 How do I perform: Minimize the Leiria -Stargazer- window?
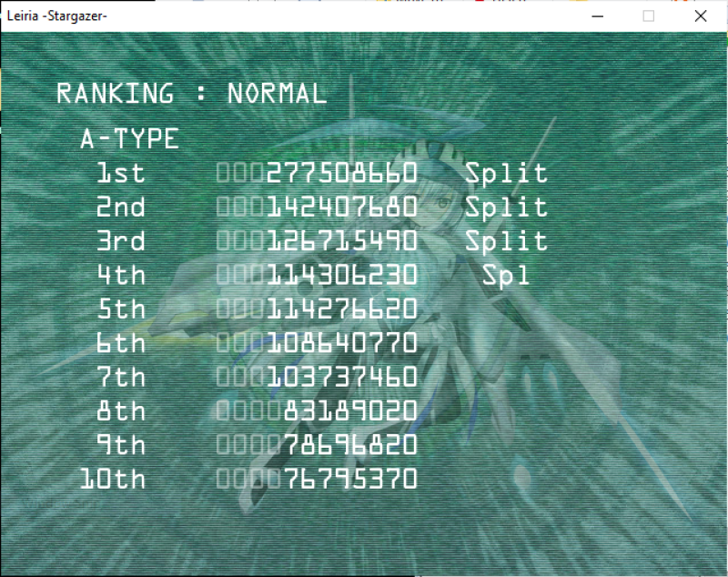click(x=598, y=16)
